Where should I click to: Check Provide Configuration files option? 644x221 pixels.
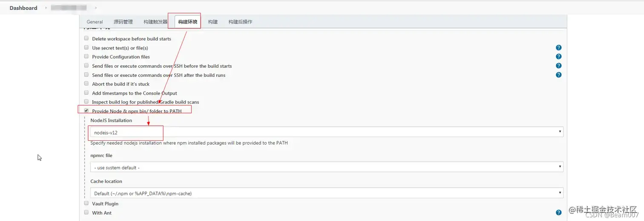click(x=86, y=56)
